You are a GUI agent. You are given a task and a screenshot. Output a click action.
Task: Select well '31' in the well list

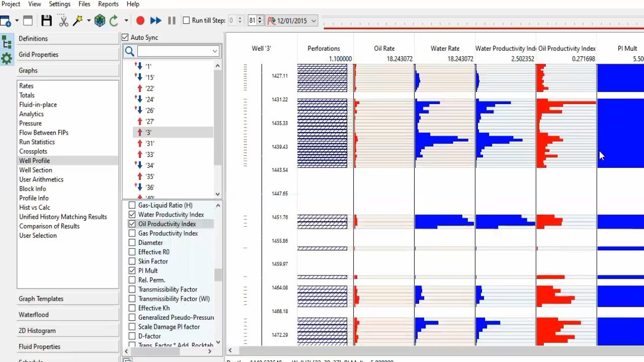point(149,143)
